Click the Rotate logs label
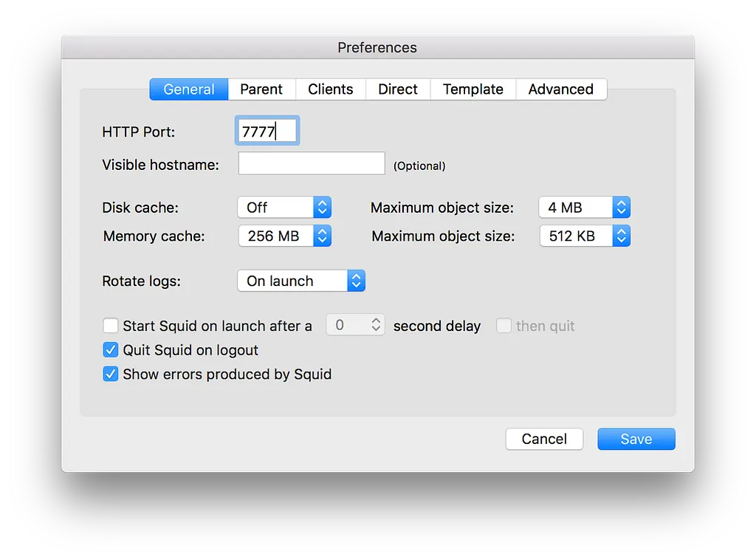This screenshot has width=756, height=560. pos(141,281)
